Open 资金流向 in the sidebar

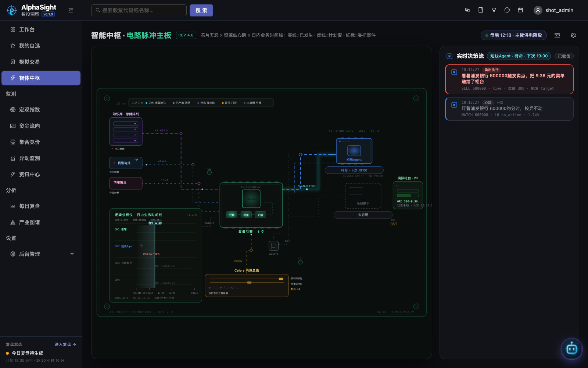click(41, 126)
